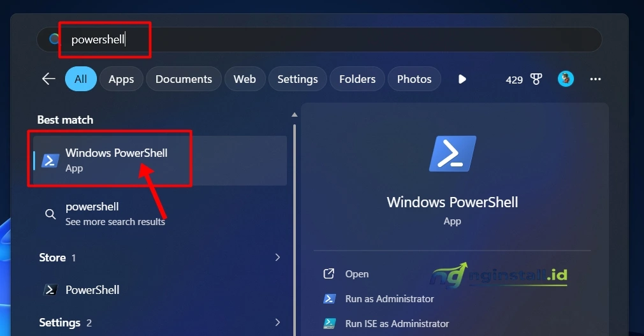The image size is (644, 336).
Task: Switch to the Documents filter tab
Action: coord(184,79)
